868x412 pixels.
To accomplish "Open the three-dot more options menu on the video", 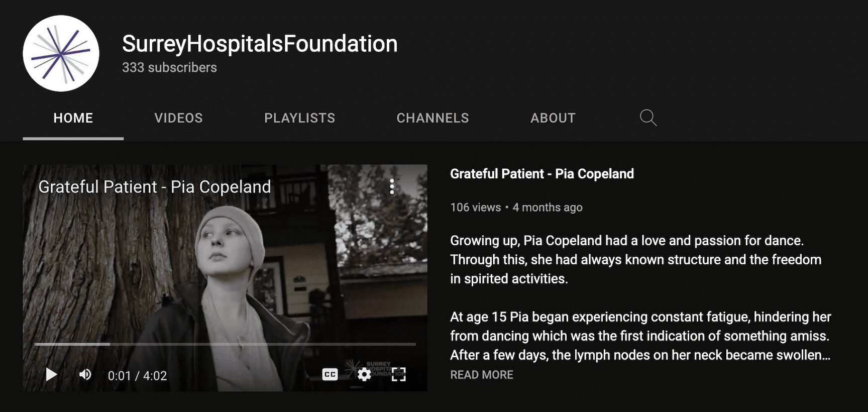I will pos(392,187).
